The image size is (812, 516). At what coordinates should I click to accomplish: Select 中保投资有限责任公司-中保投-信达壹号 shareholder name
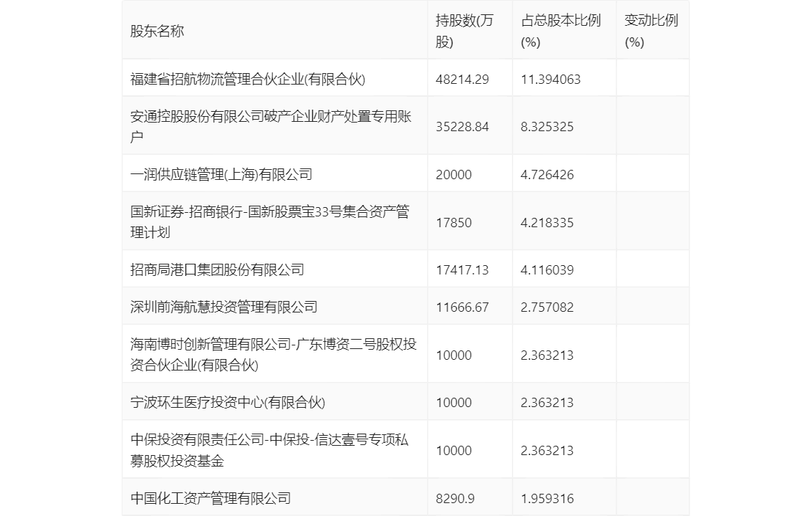point(269,450)
